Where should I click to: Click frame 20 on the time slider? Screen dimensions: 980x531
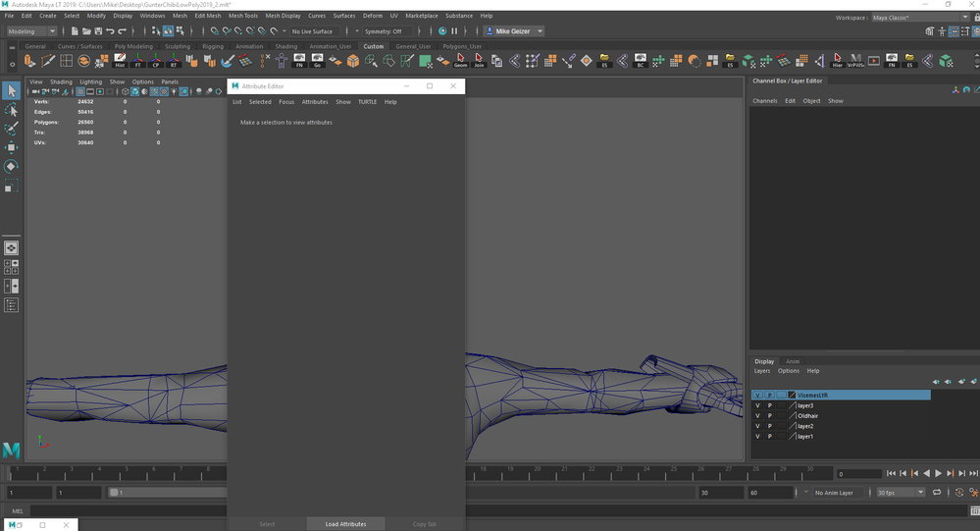coord(538,473)
